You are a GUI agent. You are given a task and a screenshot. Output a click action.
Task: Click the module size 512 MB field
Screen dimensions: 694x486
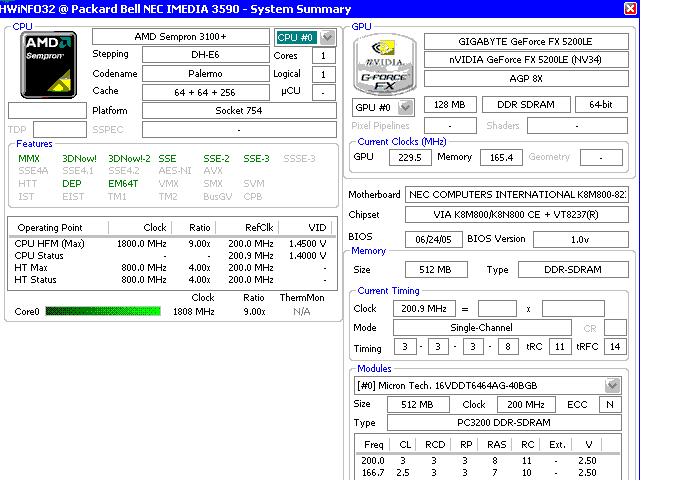[418, 405]
